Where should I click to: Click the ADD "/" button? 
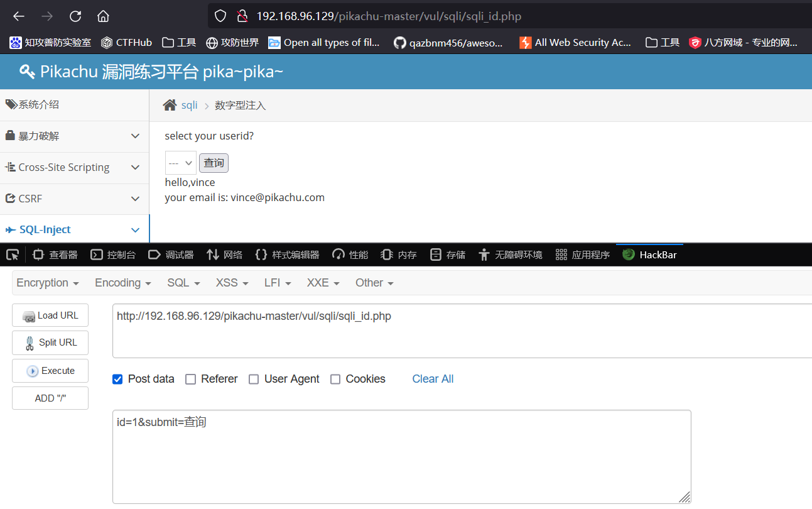[50, 398]
